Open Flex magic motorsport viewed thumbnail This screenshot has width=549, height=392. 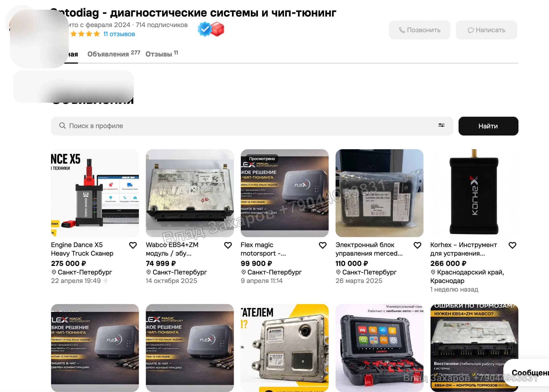[284, 193]
